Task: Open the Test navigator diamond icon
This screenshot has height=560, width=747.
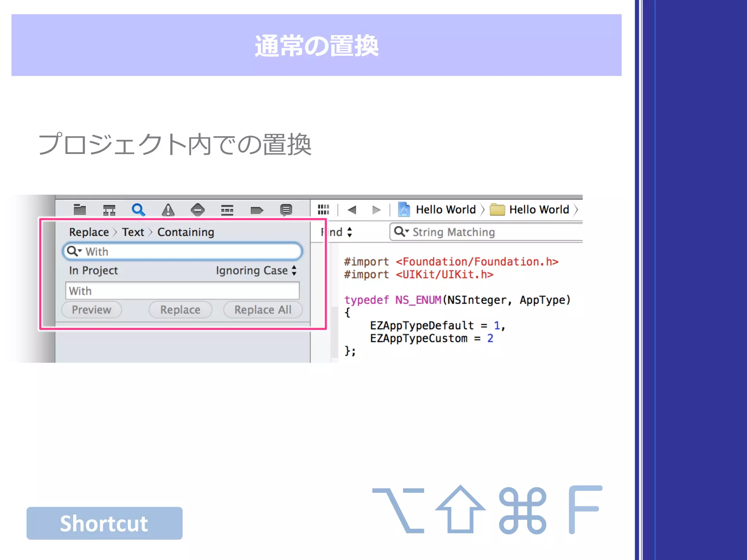Action: point(198,210)
